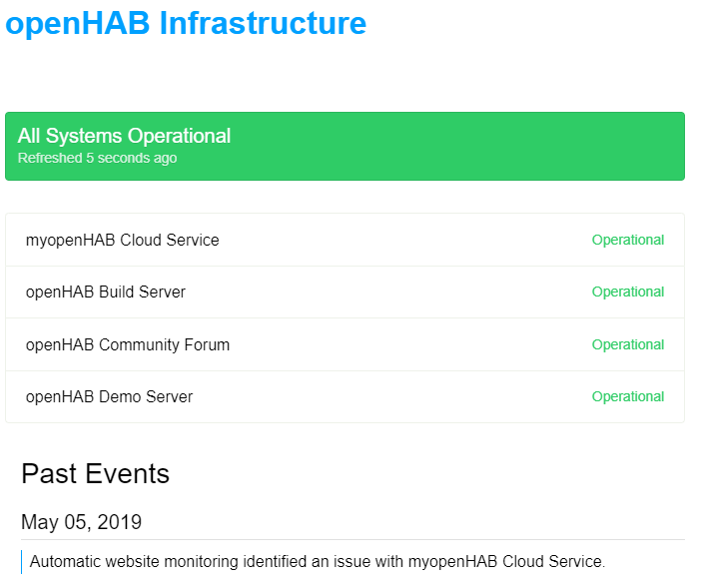Viewport: 702px width, 588px height.
Task: Click the "All Systems Operational" banner heading
Action: click(124, 136)
